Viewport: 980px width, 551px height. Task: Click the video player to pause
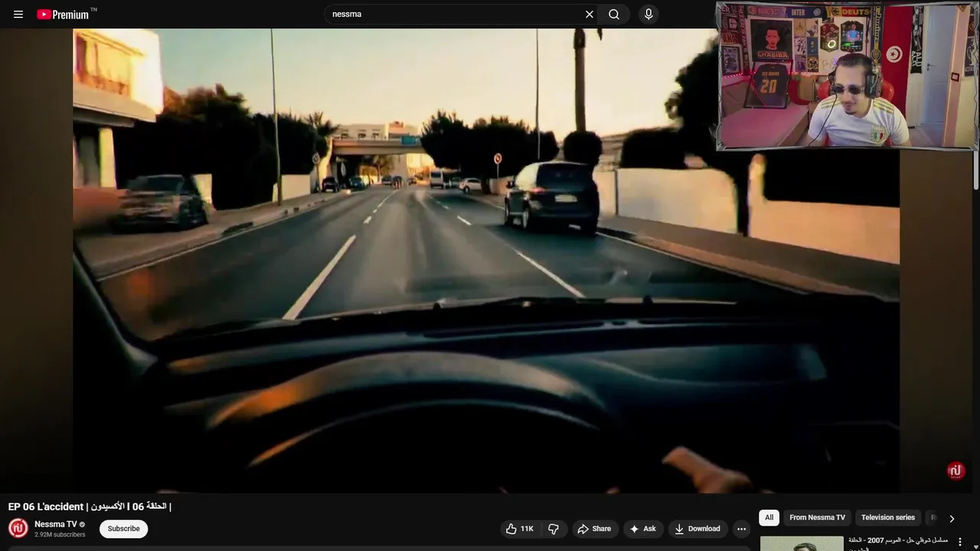click(486, 260)
